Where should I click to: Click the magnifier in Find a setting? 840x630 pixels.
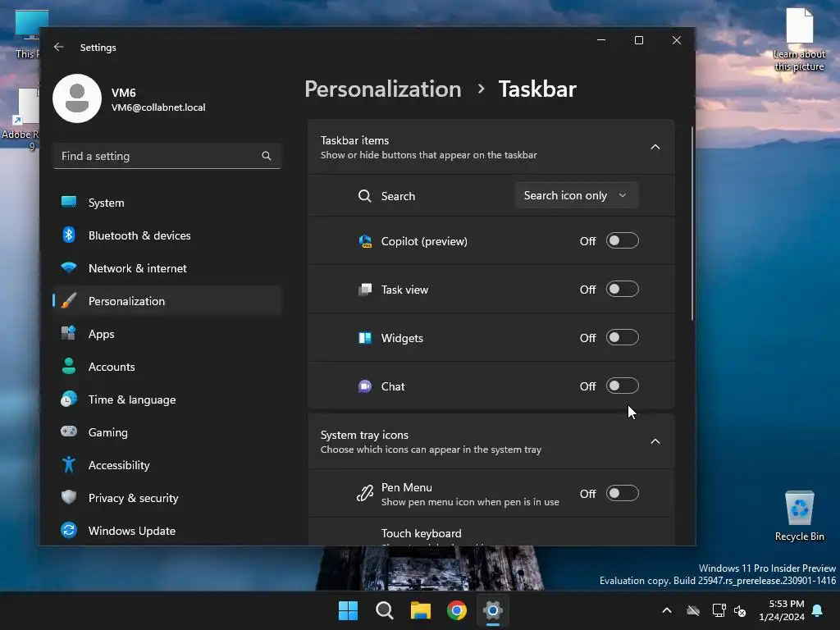point(267,156)
